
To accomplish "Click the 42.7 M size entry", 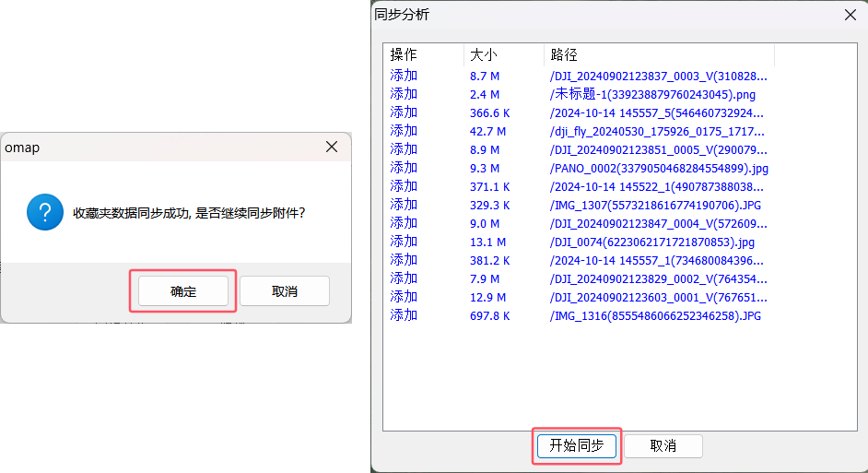I will click(486, 131).
